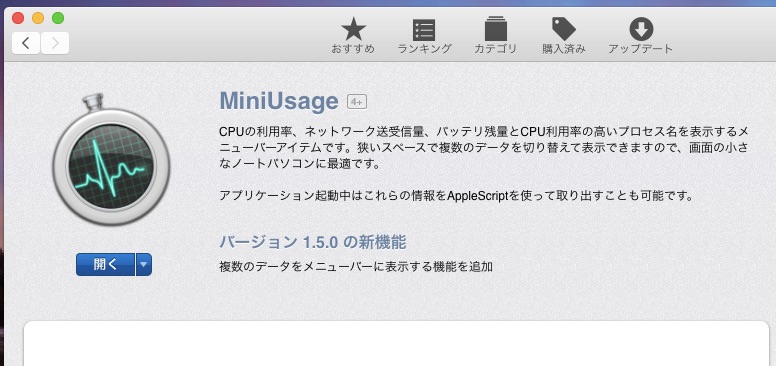Go forward with the right chevron button
Screen dimensions: 776x366
55,43
